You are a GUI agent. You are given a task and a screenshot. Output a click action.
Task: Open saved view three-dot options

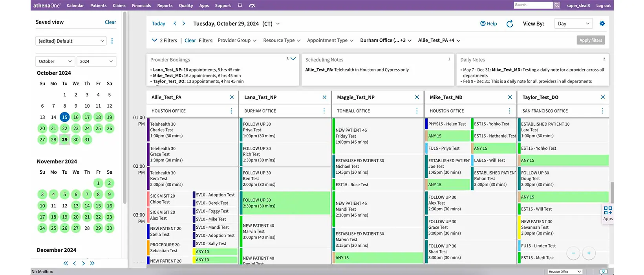coord(112,41)
